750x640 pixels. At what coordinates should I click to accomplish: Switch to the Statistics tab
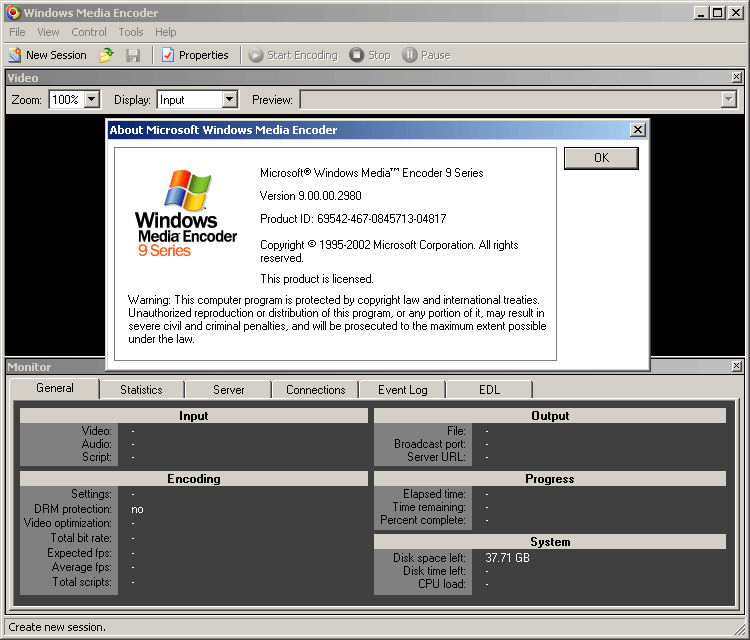[141, 390]
